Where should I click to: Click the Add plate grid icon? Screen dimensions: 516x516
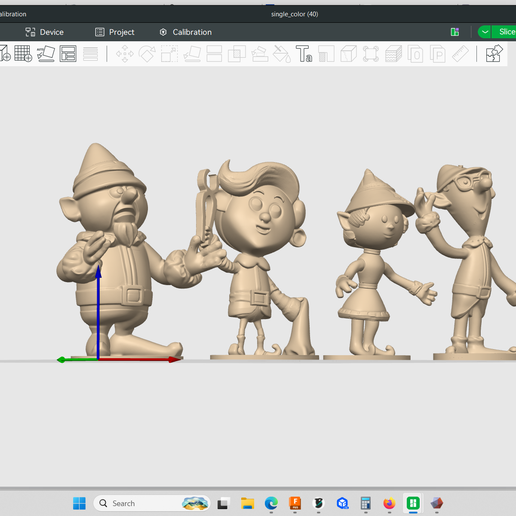tap(23, 54)
